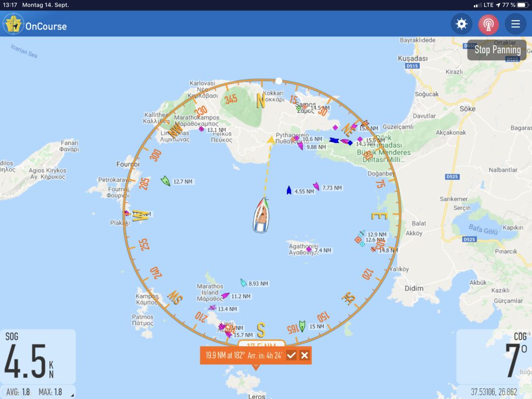The width and height of the screenshot is (532, 399).
Task: Tap the cyan vessel at 8.93 NM
Action: coord(243,283)
